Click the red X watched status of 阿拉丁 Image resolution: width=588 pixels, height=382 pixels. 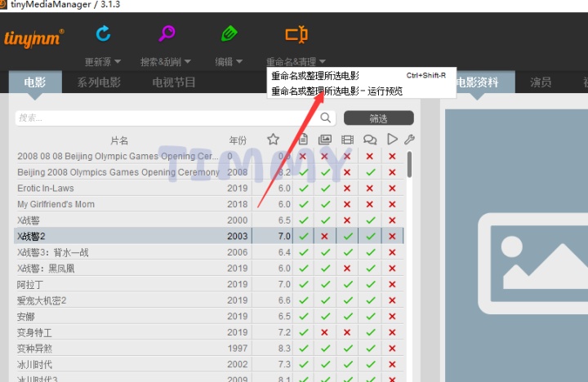click(392, 285)
